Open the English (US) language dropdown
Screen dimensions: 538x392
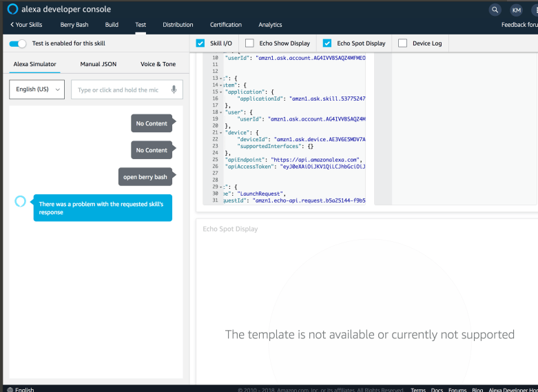click(x=37, y=90)
